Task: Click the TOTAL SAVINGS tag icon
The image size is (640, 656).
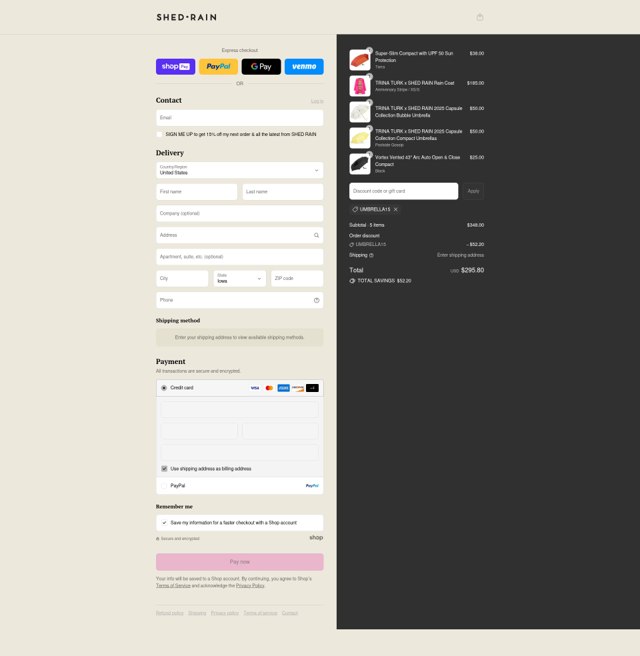Action: tap(352, 281)
